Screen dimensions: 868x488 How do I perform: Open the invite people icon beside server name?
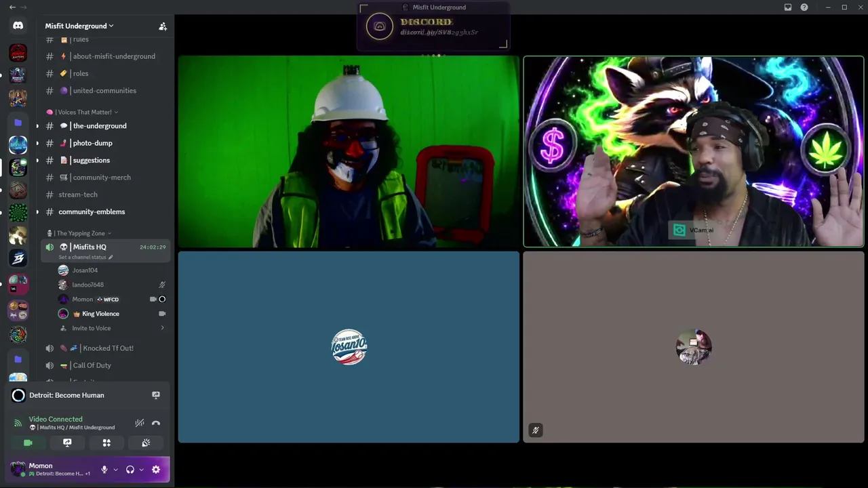163,26
